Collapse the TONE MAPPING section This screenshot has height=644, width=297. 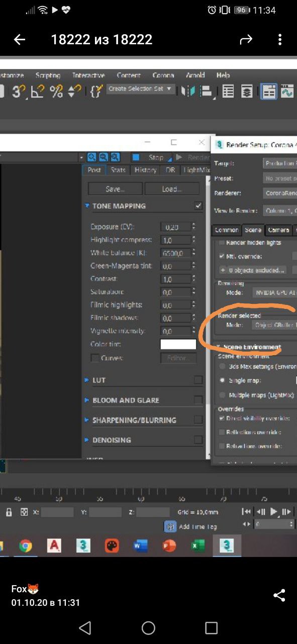(x=87, y=206)
